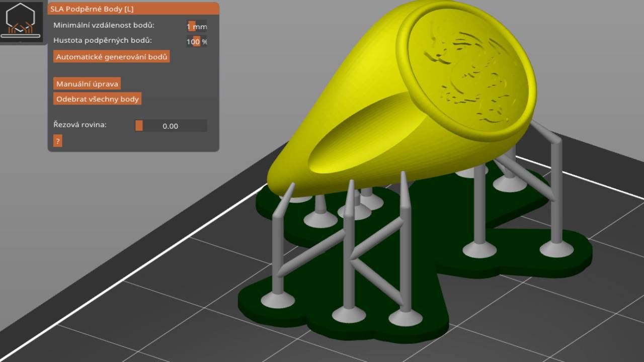644x362 pixels.
Task: Adjust the Hustota podpěrných bodů slider
Action: (x=196, y=41)
